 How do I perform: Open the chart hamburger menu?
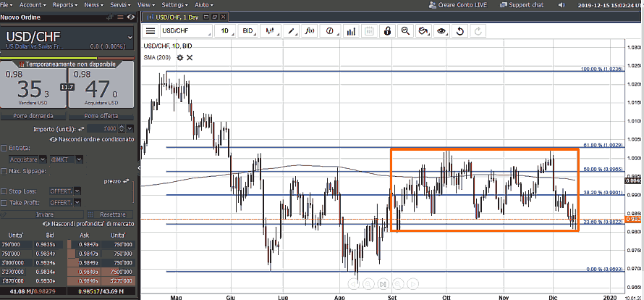point(151,31)
